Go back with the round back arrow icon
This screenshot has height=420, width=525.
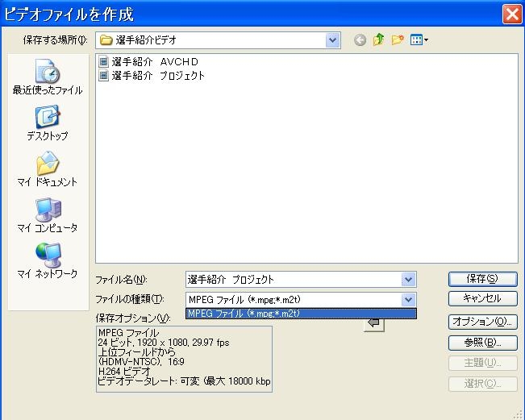click(x=360, y=40)
